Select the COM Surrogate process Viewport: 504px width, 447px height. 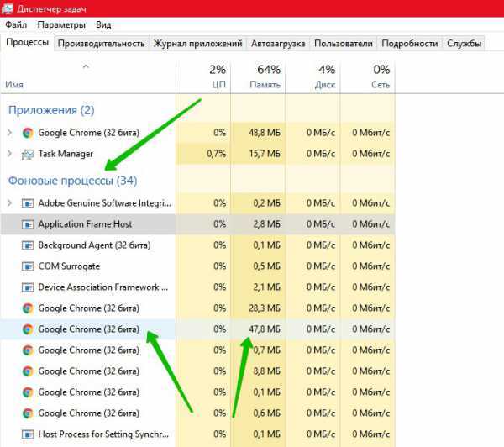click(x=69, y=266)
